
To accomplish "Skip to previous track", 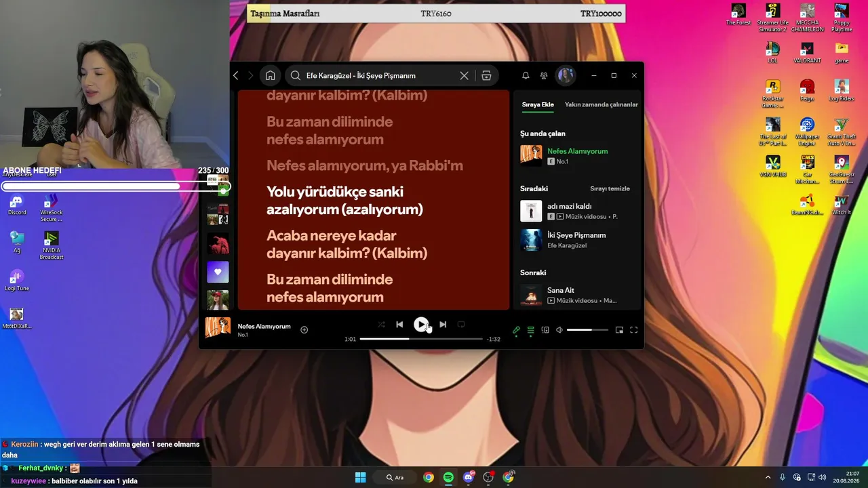I will point(399,325).
